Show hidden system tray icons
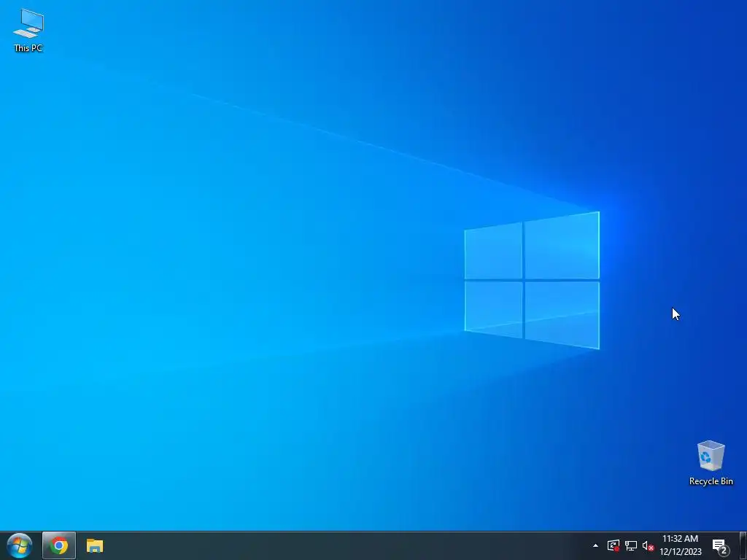 [x=595, y=545]
